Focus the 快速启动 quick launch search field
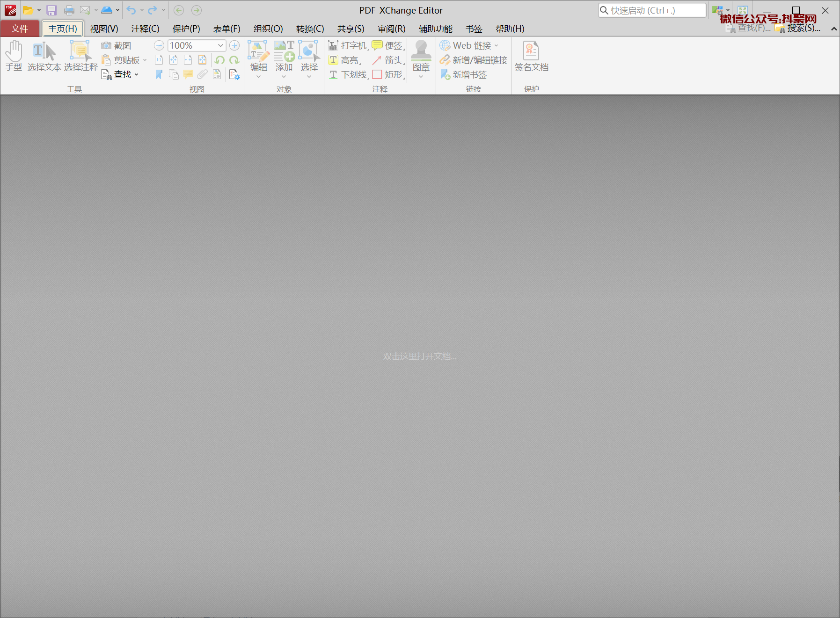Viewport: 840px width, 618px height. click(652, 10)
